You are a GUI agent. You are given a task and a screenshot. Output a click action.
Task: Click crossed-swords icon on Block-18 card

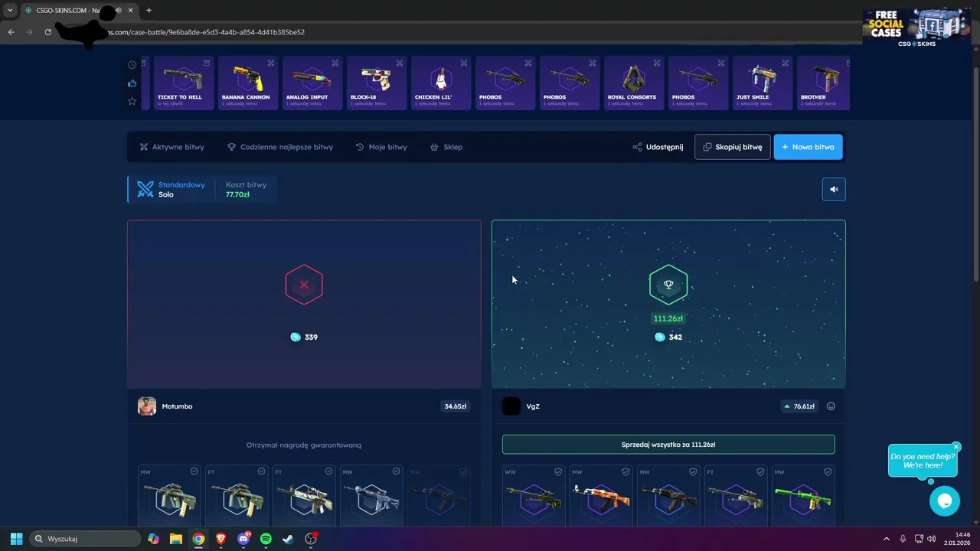click(x=400, y=63)
